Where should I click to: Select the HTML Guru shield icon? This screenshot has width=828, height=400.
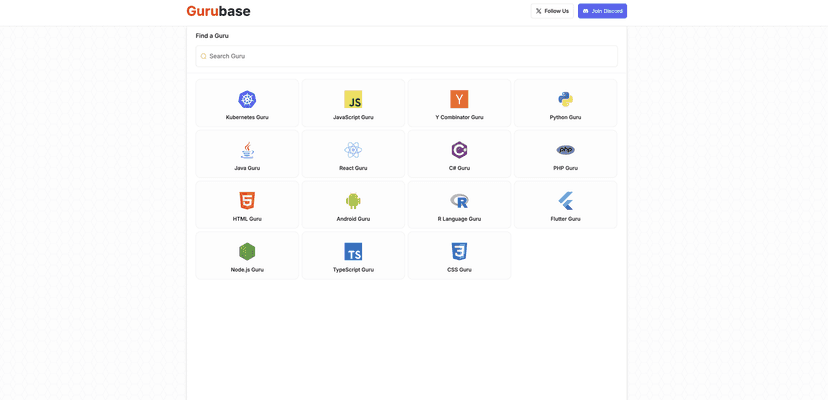click(x=247, y=200)
